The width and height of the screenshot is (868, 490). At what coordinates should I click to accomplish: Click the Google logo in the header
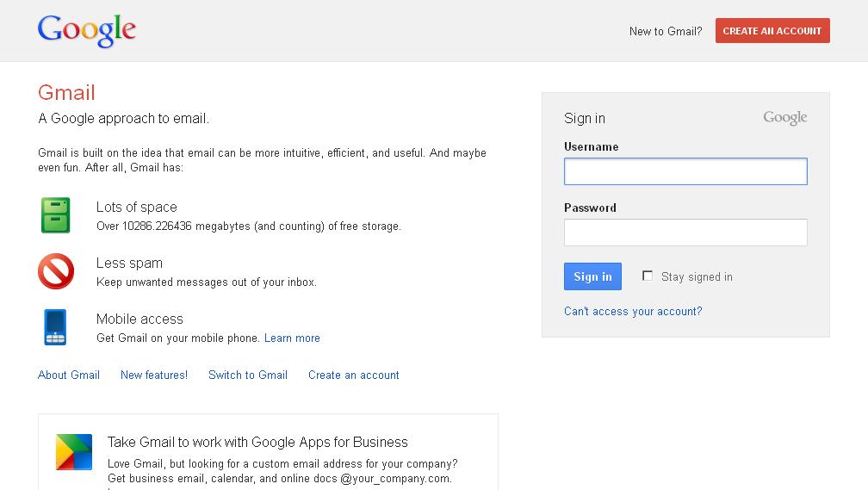point(87,30)
